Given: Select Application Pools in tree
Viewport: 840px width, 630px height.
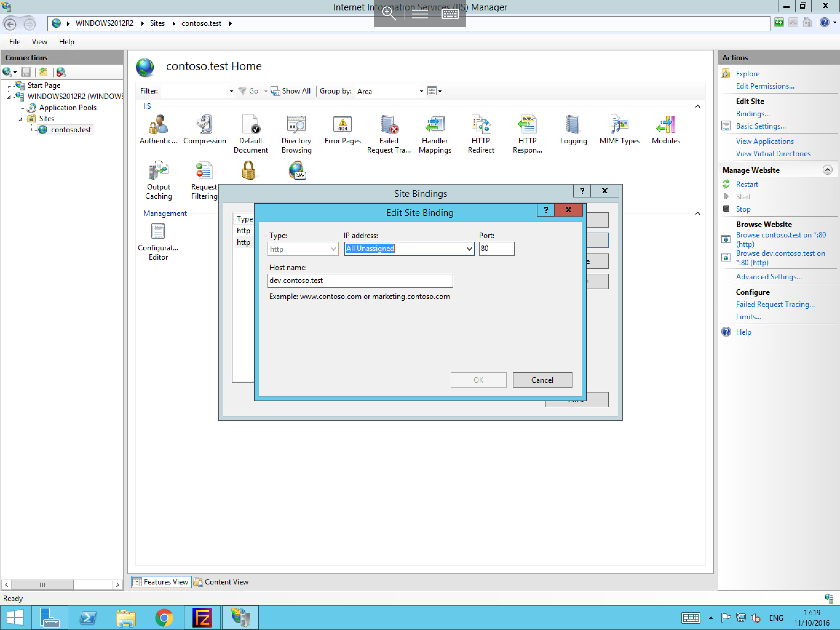Looking at the screenshot, I should point(68,108).
